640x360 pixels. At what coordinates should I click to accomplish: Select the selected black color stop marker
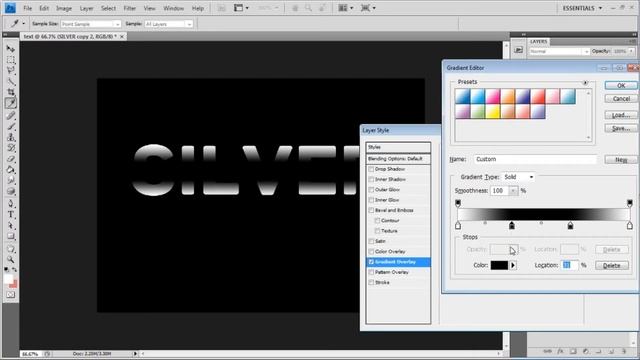512,226
